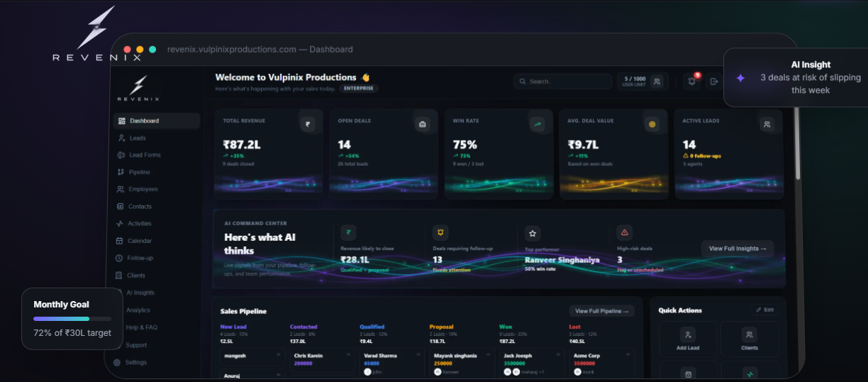Image resolution: width=868 pixels, height=382 pixels.
Task: Click the briefcase icon on Open Deals card
Action: (423, 124)
